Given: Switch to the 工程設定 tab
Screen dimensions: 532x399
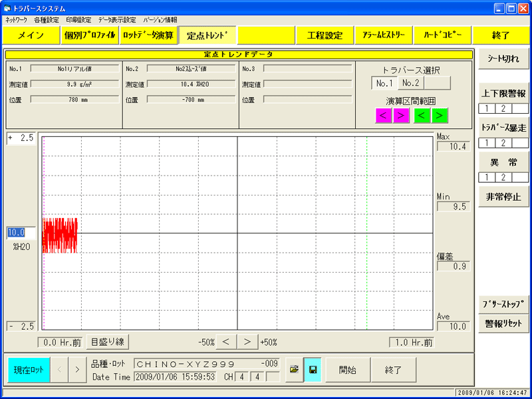Looking at the screenshot, I should click(x=325, y=35).
